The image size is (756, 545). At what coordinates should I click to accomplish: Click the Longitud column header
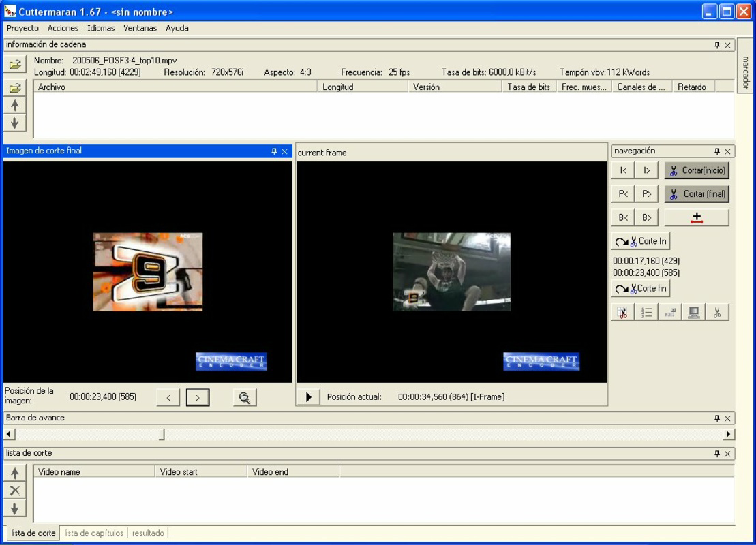click(x=363, y=87)
